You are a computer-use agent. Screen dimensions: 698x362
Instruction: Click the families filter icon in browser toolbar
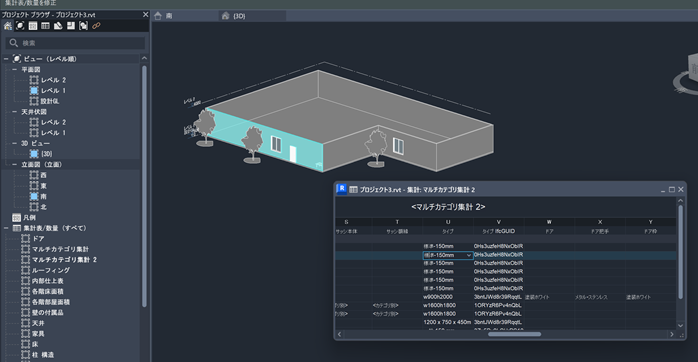tap(71, 26)
